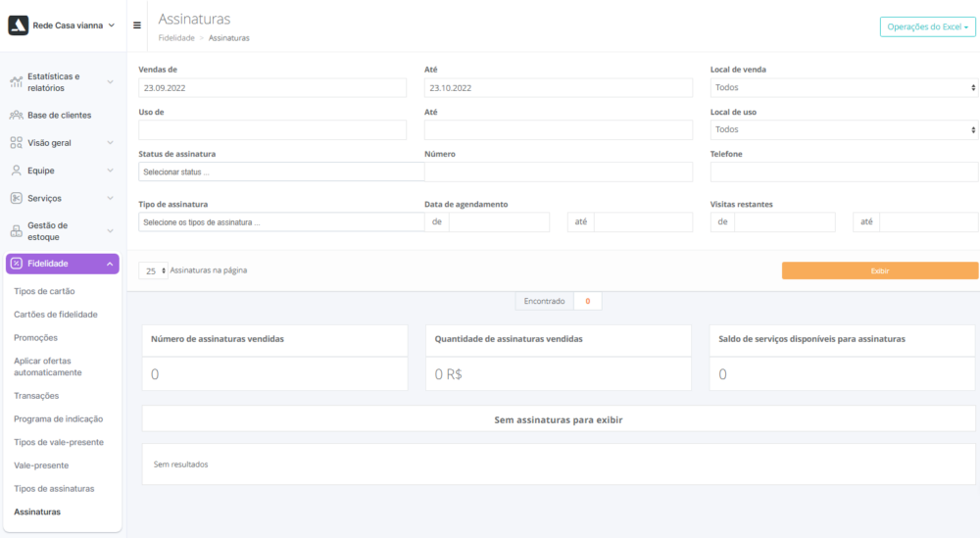Expand the Serviços chevron
The height and width of the screenshot is (538, 980).
coord(110,198)
